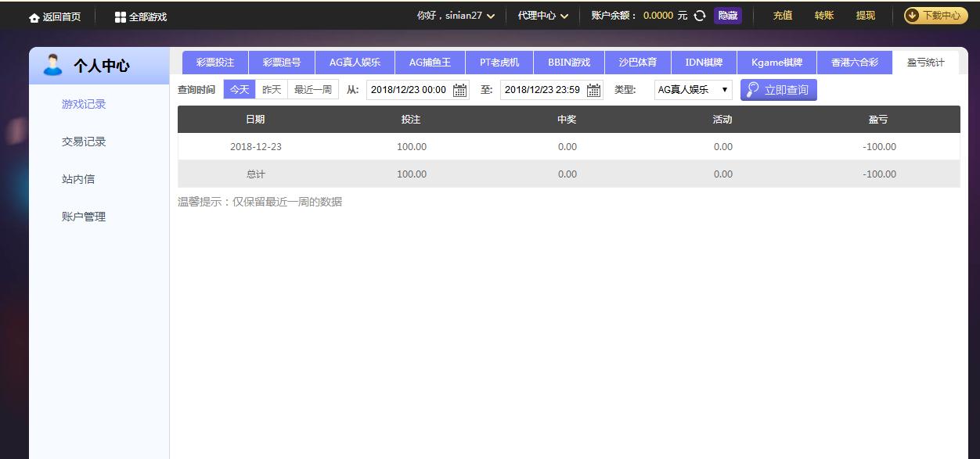The height and width of the screenshot is (459, 980).
Task: Click the start date input field
Action: coord(408,90)
